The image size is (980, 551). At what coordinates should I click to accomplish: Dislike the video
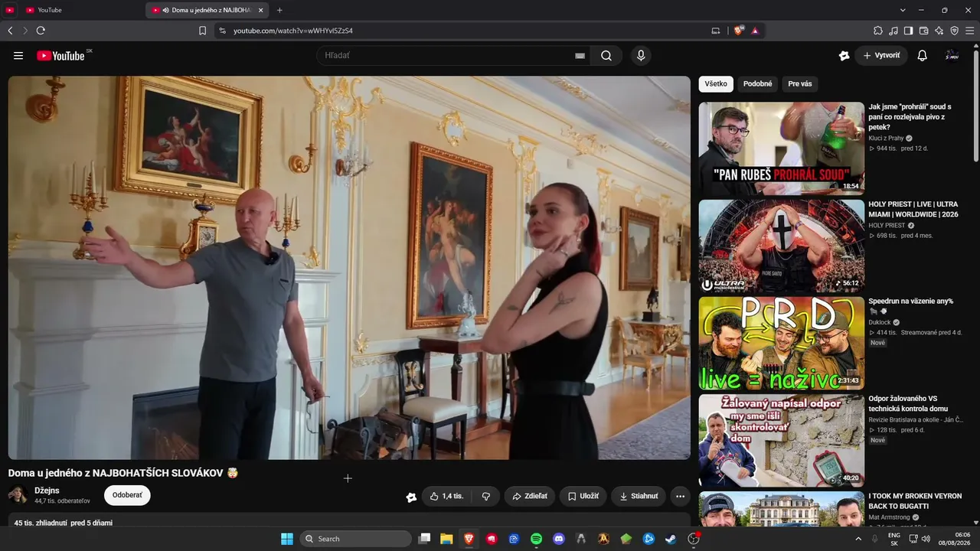click(486, 496)
